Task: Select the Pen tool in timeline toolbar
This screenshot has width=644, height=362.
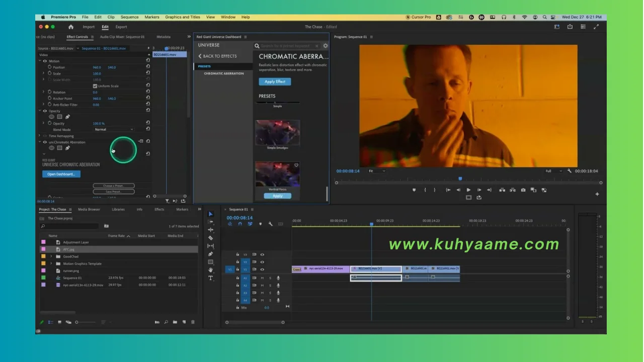Action: point(211,254)
